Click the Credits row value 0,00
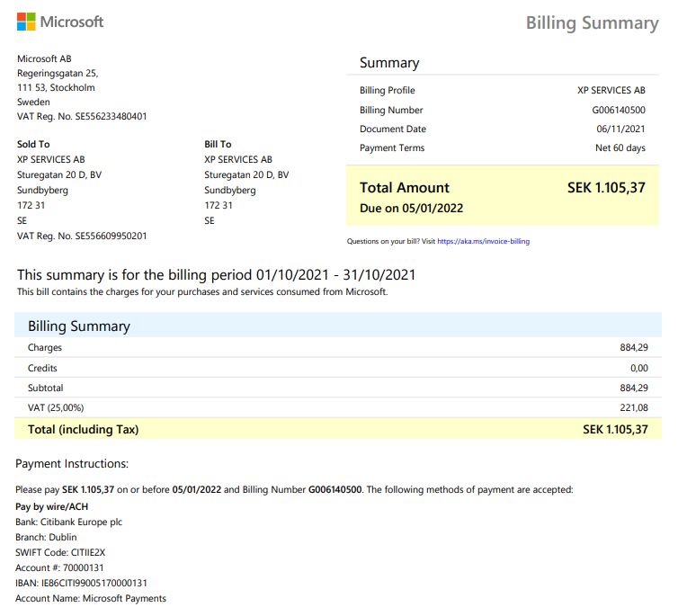 pos(638,368)
